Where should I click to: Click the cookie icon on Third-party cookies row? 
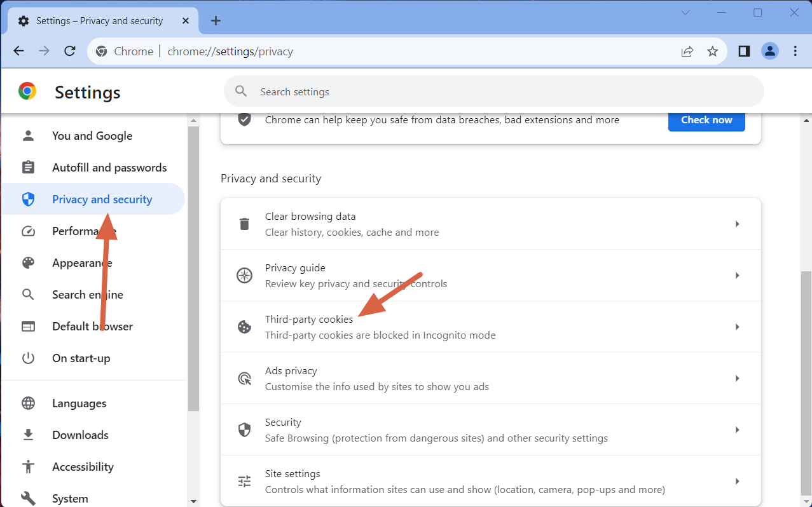point(244,327)
